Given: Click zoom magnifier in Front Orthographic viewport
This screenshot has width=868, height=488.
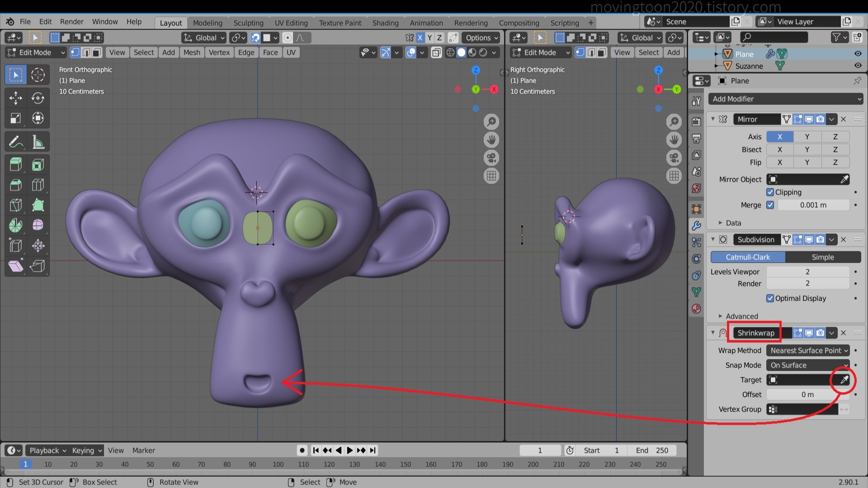Looking at the screenshot, I should pos(491,122).
